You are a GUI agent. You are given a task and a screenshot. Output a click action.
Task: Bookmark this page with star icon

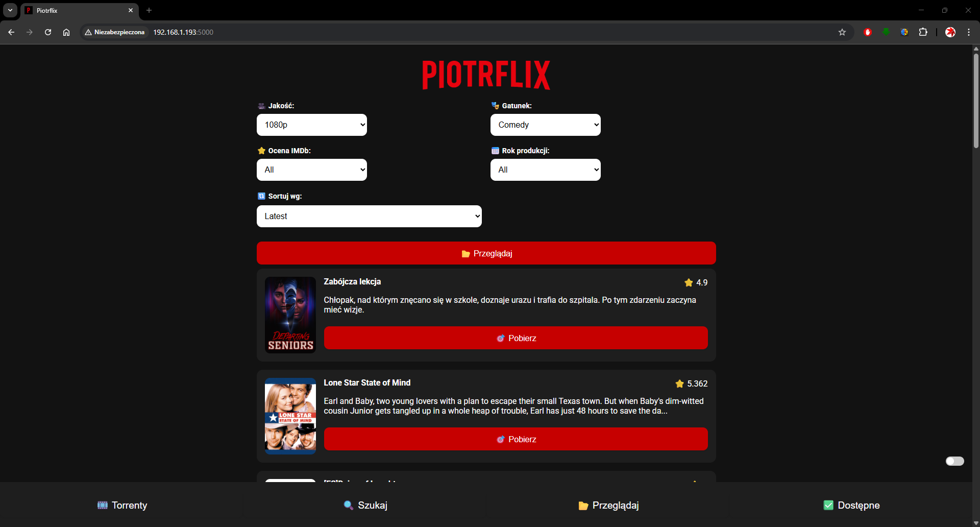pyautogui.click(x=842, y=32)
